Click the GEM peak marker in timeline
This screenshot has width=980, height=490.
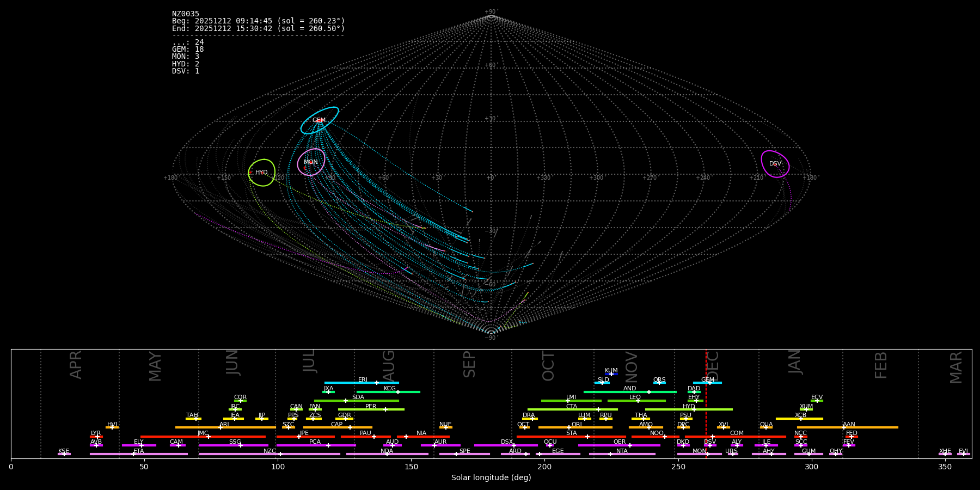pos(709,383)
